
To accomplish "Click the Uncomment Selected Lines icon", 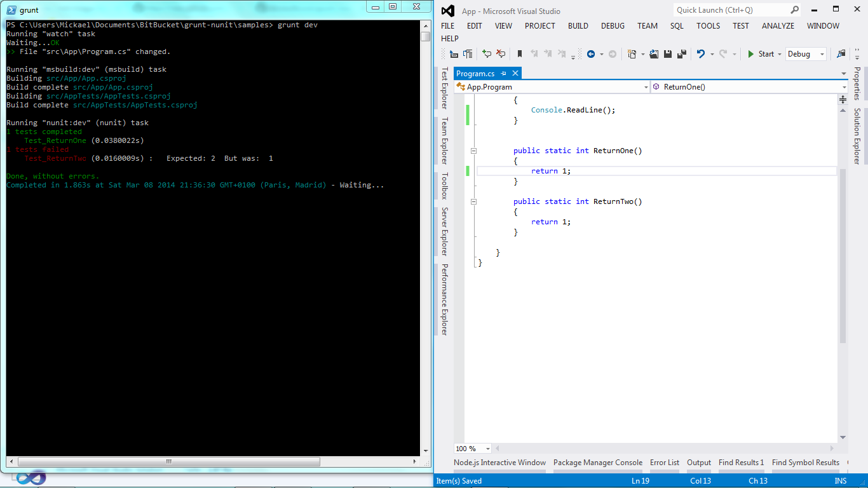I will click(x=501, y=54).
